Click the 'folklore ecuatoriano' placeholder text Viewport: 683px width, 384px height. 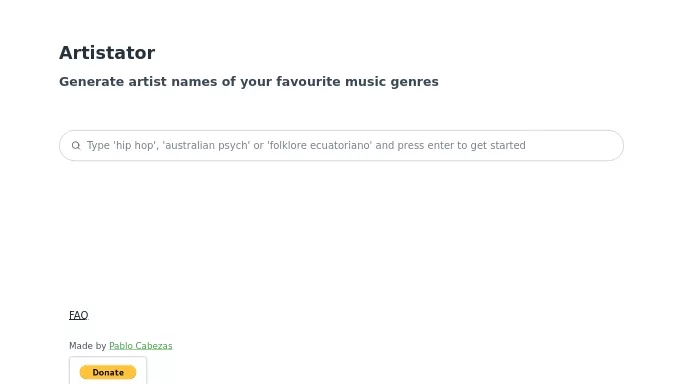319,145
